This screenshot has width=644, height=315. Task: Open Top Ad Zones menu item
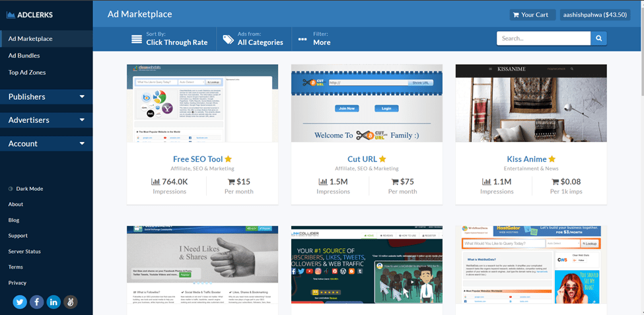27,72
